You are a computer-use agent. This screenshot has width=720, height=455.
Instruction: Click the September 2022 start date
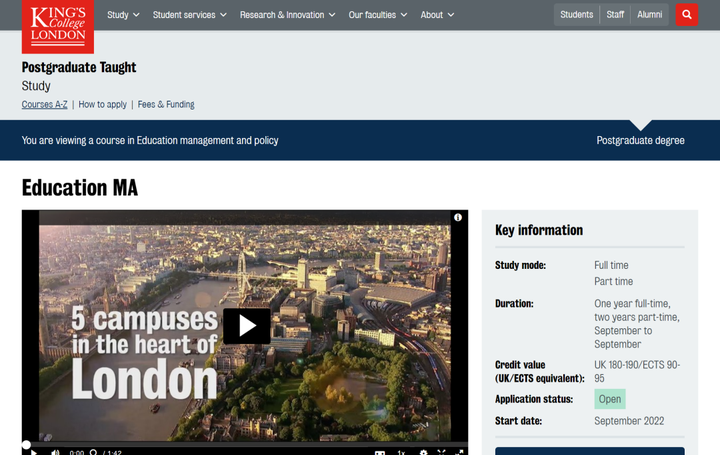pos(629,421)
